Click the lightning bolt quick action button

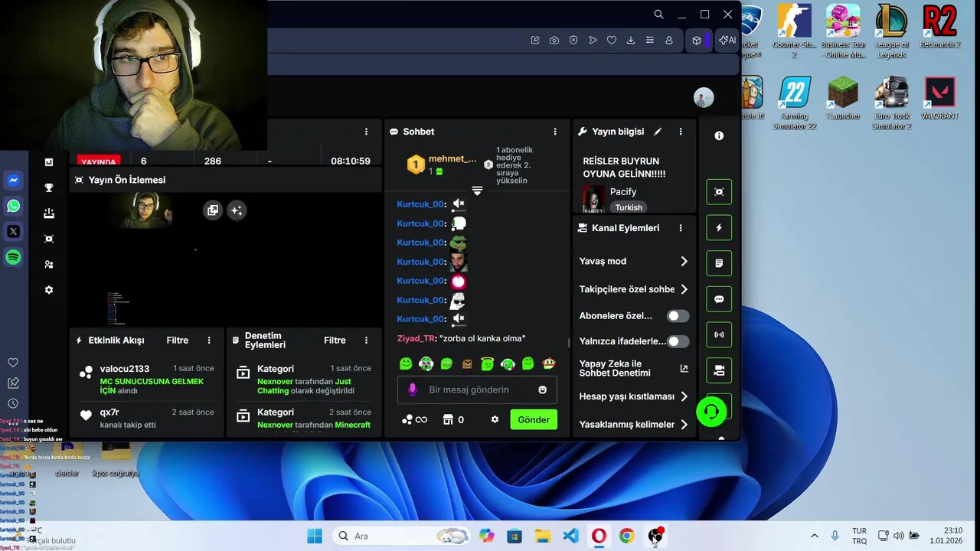(719, 227)
